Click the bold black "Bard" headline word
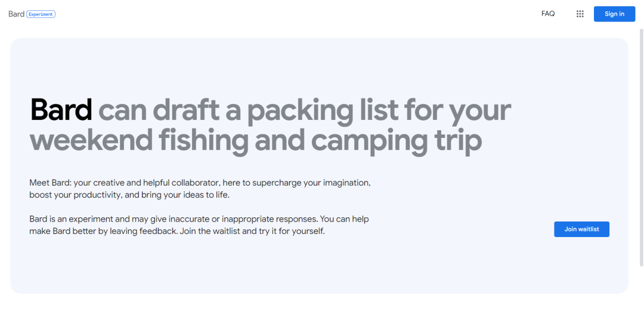The height and width of the screenshot is (311, 644). (x=61, y=110)
